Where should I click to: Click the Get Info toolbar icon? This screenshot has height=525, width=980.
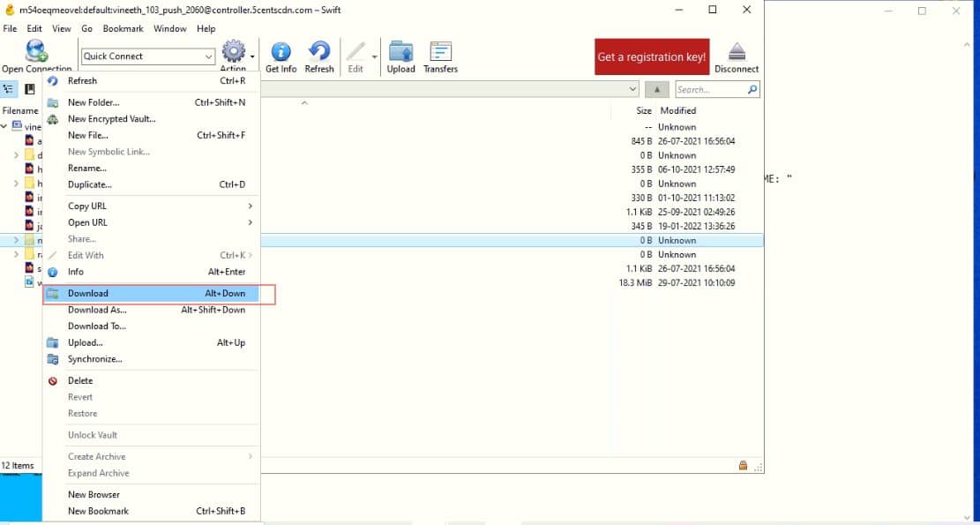point(281,51)
